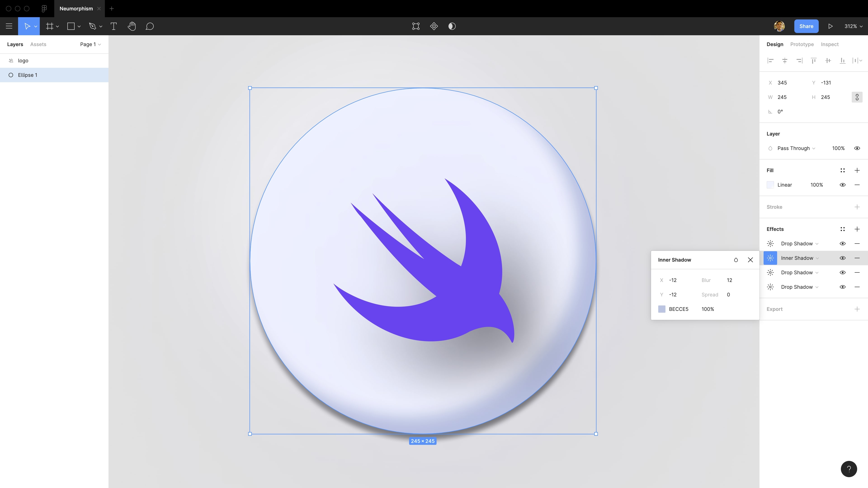Click the Blur value field

coord(729,280)
